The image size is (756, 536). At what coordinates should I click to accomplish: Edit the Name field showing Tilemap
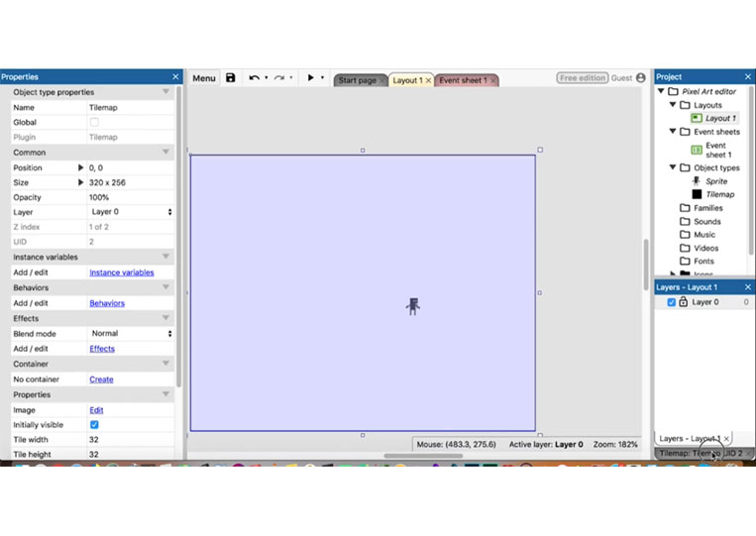tap(131, 107)
